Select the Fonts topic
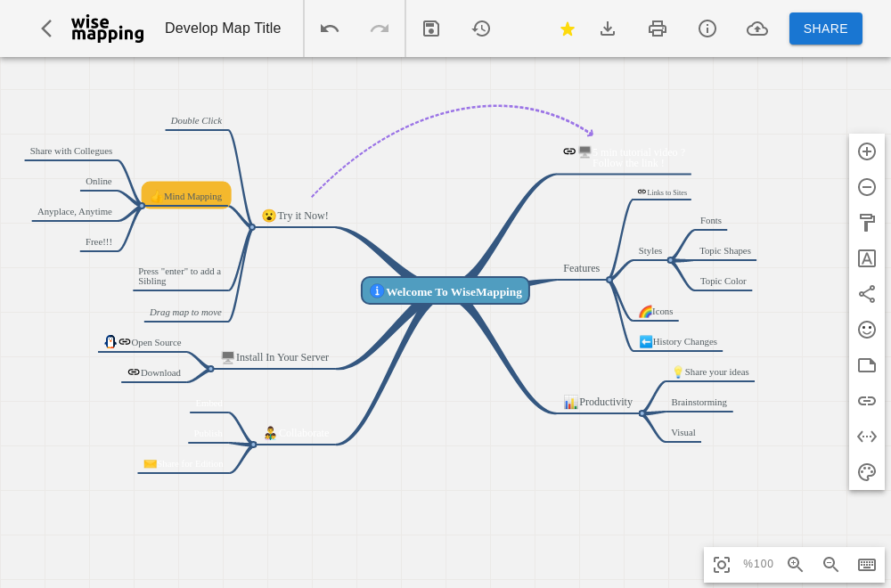The image size is (891, 588). pos(711,220)
